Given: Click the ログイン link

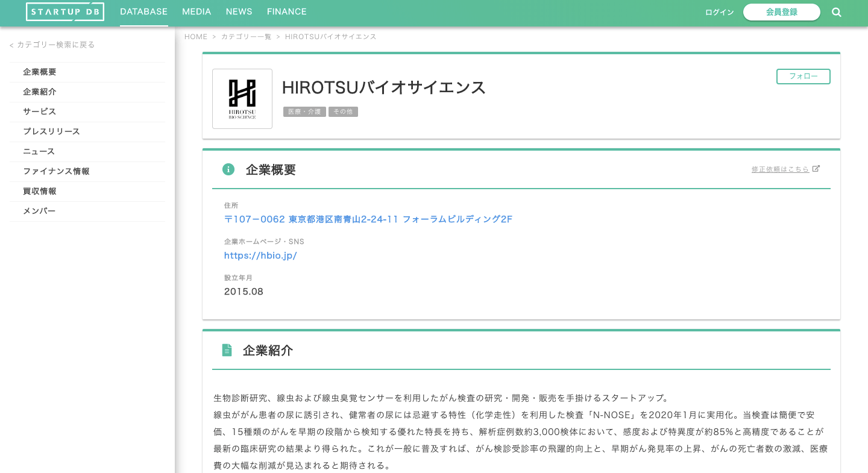Looking at the screenshot, I should click(x=720, y=13).
